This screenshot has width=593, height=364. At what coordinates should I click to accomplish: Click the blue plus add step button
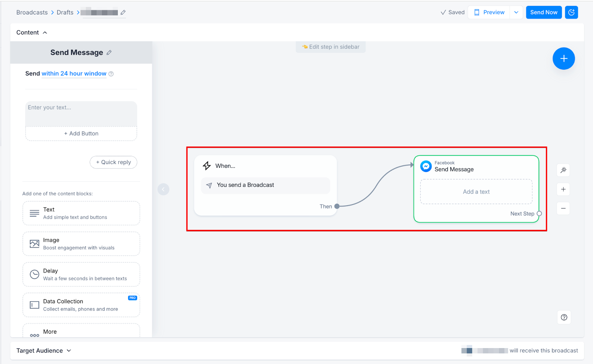[563, 59]
